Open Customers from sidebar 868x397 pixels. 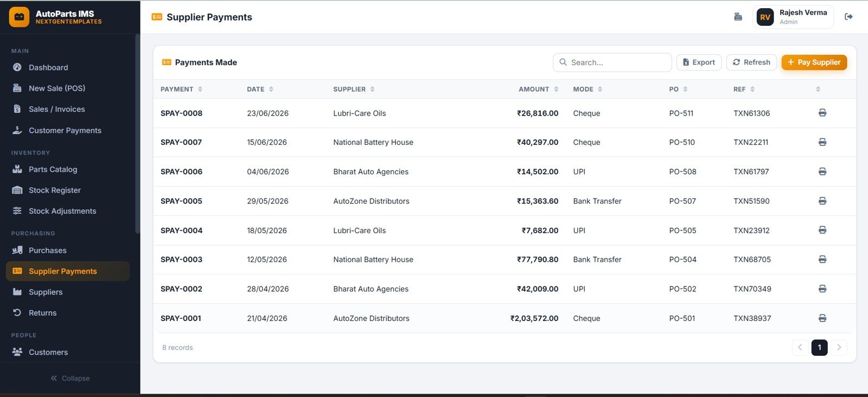68,352
